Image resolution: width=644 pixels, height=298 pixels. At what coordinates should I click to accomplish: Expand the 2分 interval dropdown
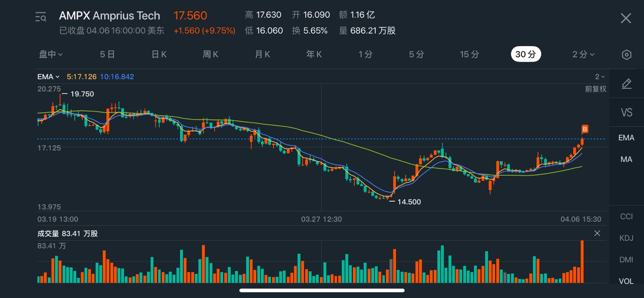click(x=583, y=54)
